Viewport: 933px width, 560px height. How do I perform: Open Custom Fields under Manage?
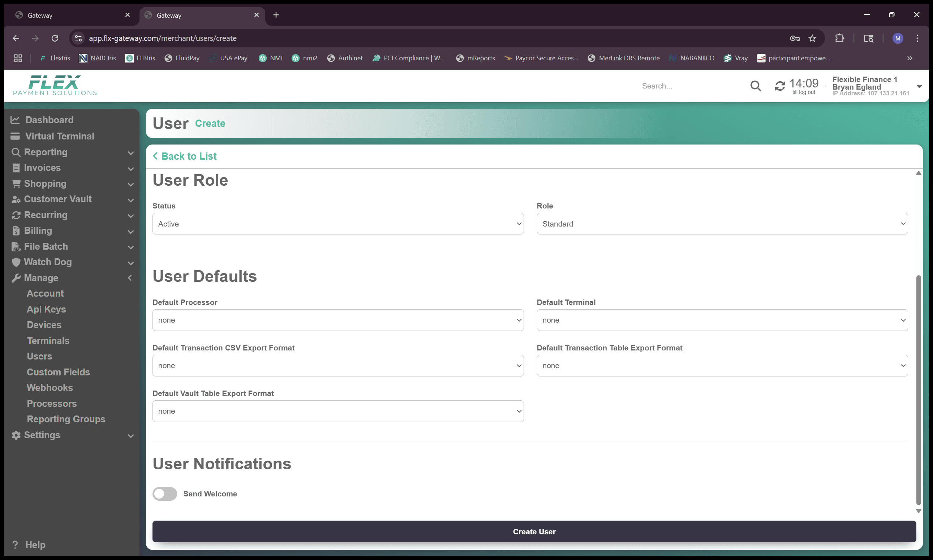(x=59, y=372)
